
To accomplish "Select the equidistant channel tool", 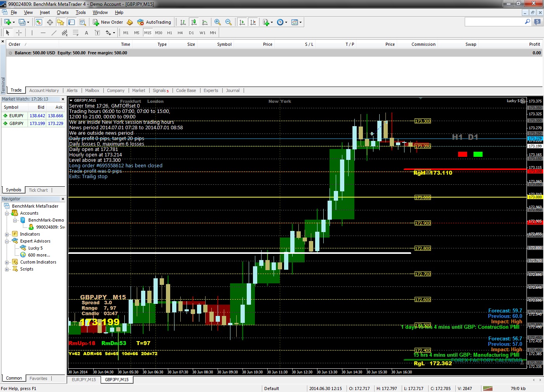I will point(65,33).
